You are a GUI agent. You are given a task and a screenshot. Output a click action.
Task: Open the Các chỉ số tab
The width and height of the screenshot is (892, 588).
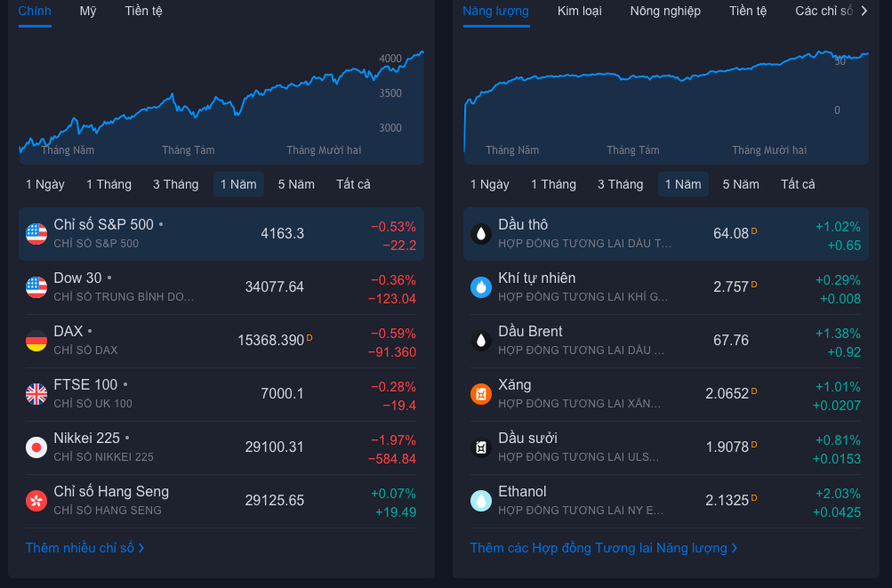point(824,11)
